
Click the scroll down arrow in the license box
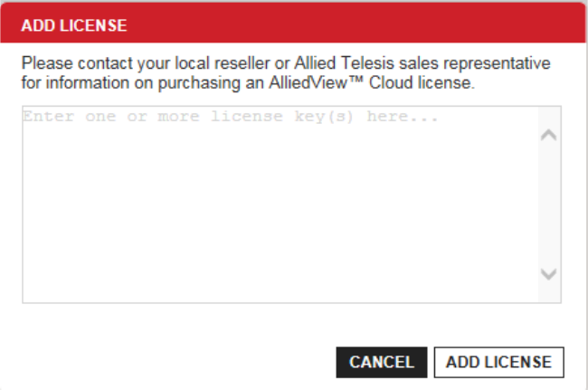click(x=548, y=273)
